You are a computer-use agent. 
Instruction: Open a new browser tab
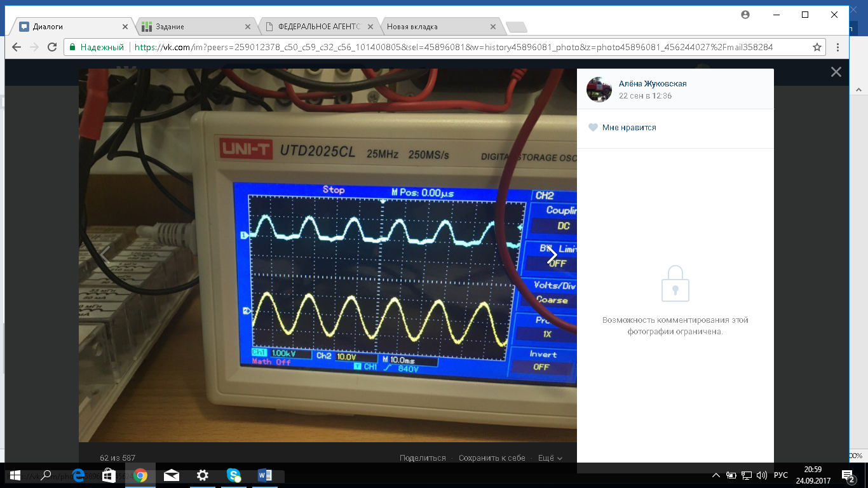516,27
